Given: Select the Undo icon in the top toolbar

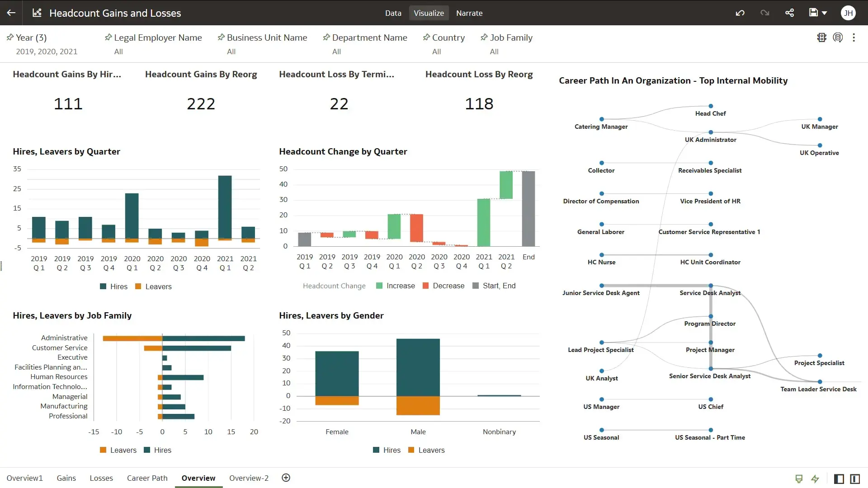Looking at the screenshot, I should pyautogui.click(x=740, y=13).
